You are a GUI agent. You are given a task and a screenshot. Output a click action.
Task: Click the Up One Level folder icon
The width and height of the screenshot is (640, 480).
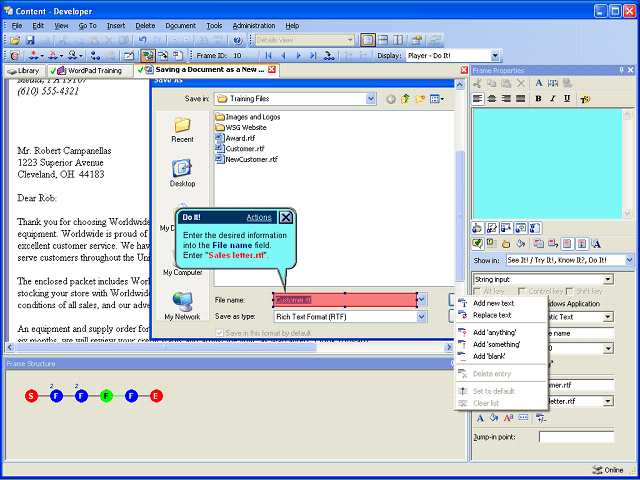(x=405, y=98)
